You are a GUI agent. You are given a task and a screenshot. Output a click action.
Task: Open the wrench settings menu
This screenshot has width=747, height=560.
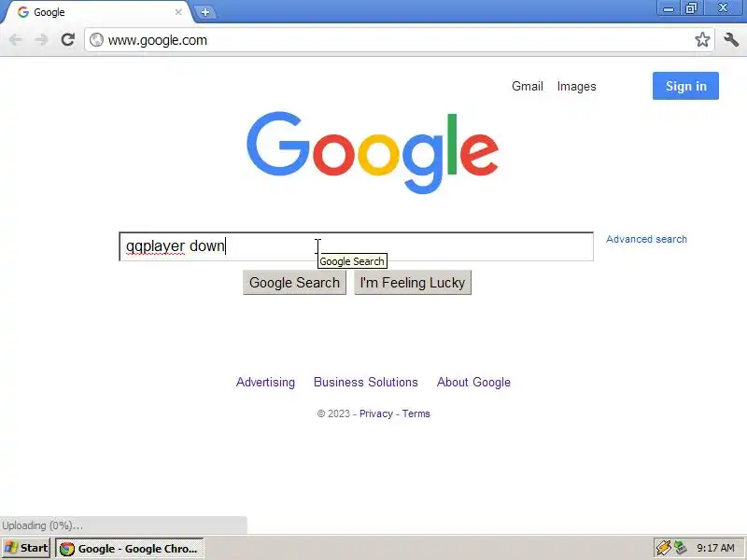[x=731, y=39]
